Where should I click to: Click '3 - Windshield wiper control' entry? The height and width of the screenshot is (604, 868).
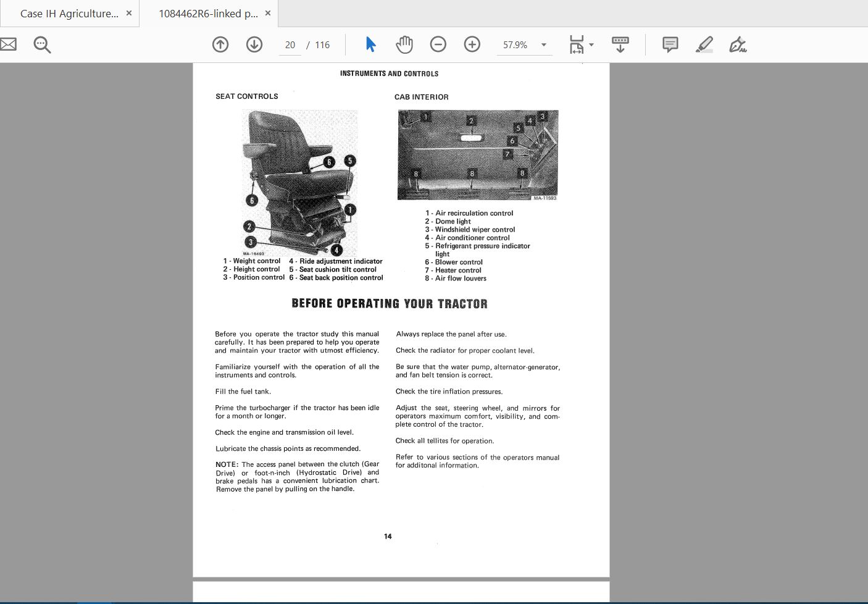click(470, 229)
